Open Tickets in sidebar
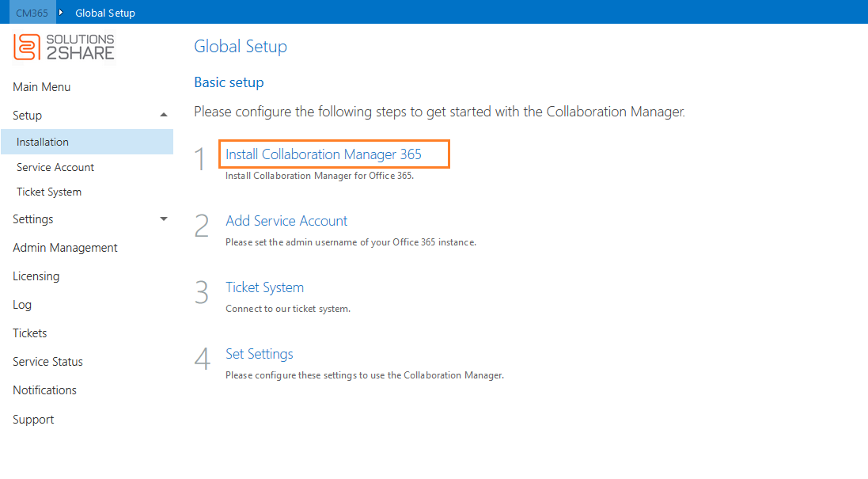The width and height of the screenshot is (868, 479). (30, 333)
